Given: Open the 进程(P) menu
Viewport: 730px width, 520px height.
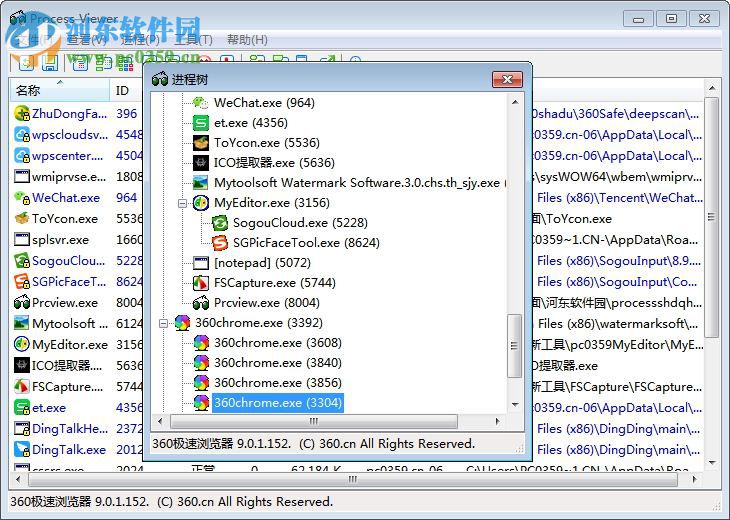Looking at the screenshot, I should pos(140,40).
